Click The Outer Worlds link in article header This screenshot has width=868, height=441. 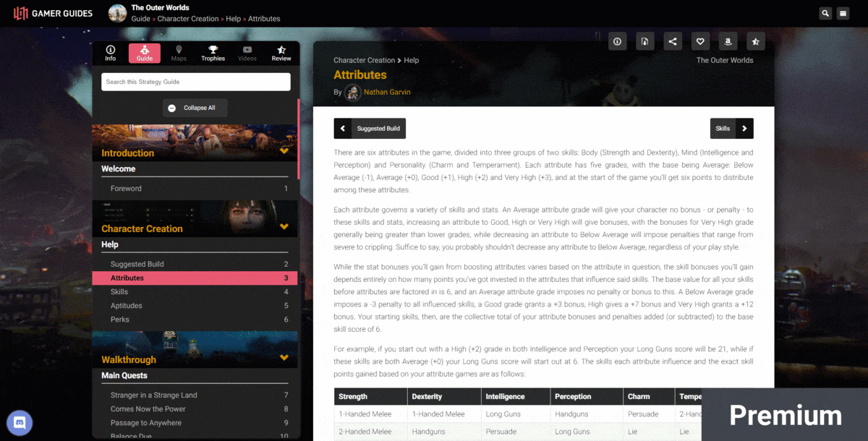pos(725,61)
